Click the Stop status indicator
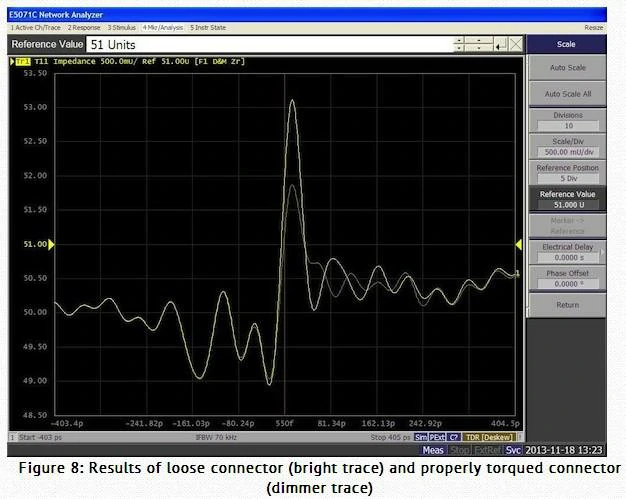This screenshot has height=499, width=626. 460,450
